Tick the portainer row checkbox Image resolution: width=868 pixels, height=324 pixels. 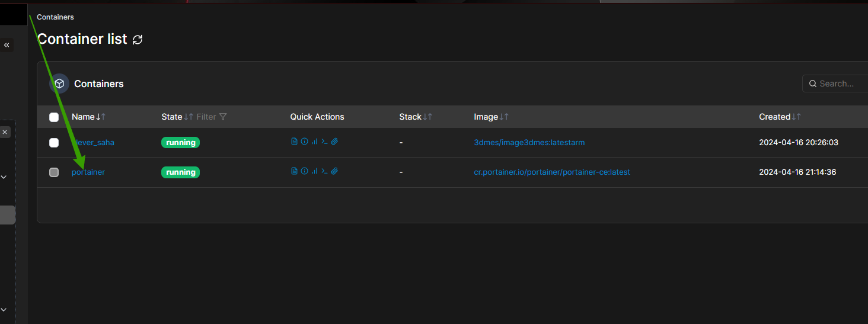click(x=54, y=172)
